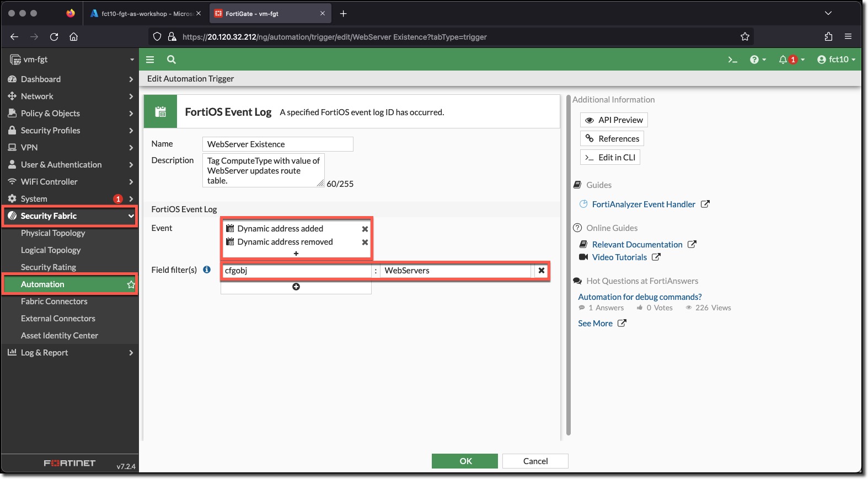Bookmark this page with star icon

tap(745, 37)
